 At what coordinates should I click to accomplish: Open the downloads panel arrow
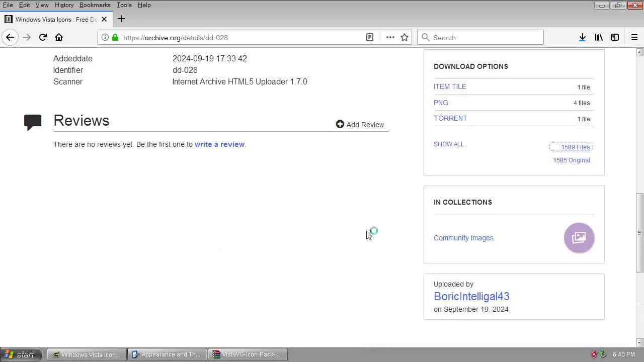pos(582,37)
